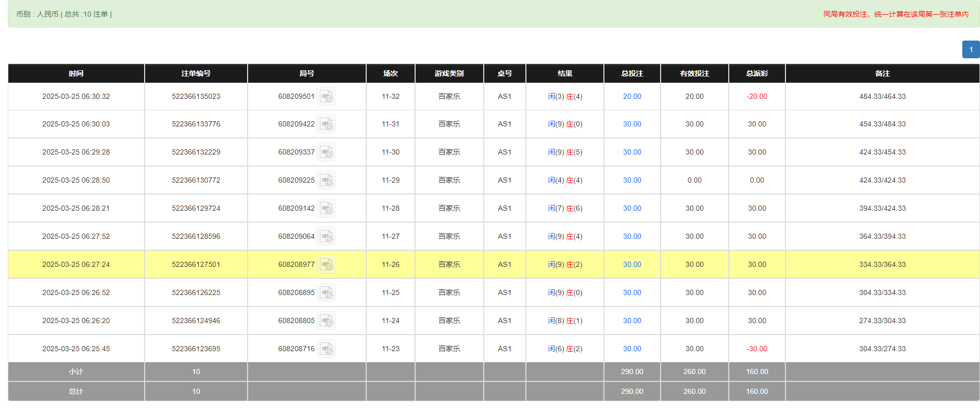Image resolution: width=980 pixels, height=410 pixels.
Task: Open replay icon beside round 608209422
Action: (x=326, y=124)
